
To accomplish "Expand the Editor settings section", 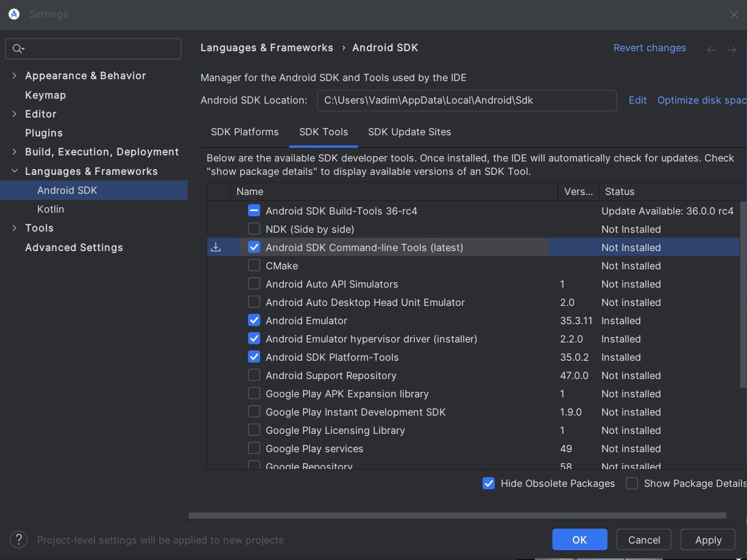I will [15, 114].
